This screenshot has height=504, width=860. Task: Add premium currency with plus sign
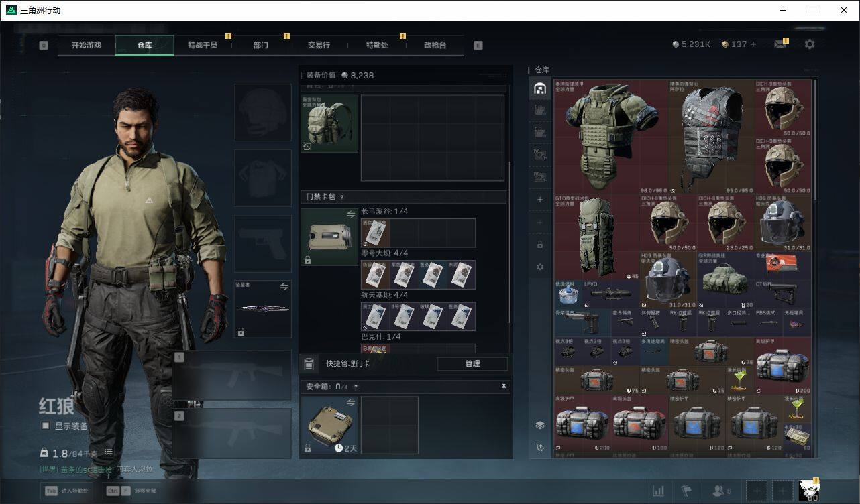753,44
